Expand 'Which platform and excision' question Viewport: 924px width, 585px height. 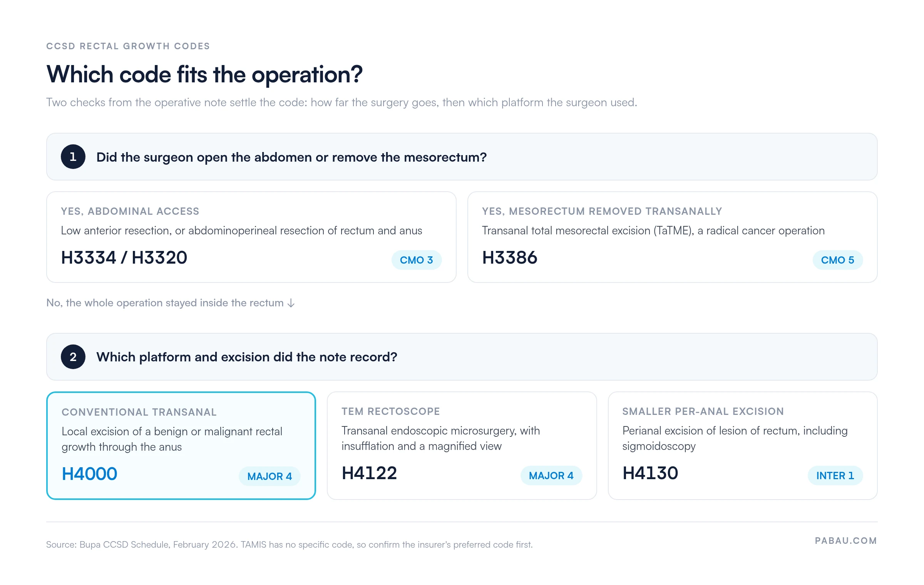[x=462, y=357]
